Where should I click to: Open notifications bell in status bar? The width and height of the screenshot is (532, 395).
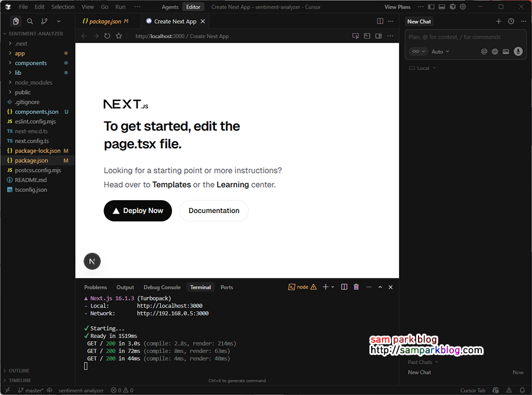tap(522, 390)
